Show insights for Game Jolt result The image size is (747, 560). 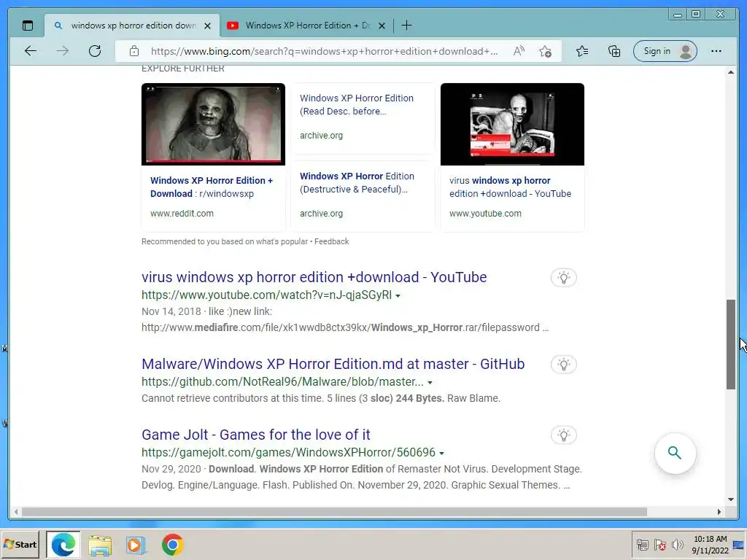pyautogui.click(x=564, y=435)
